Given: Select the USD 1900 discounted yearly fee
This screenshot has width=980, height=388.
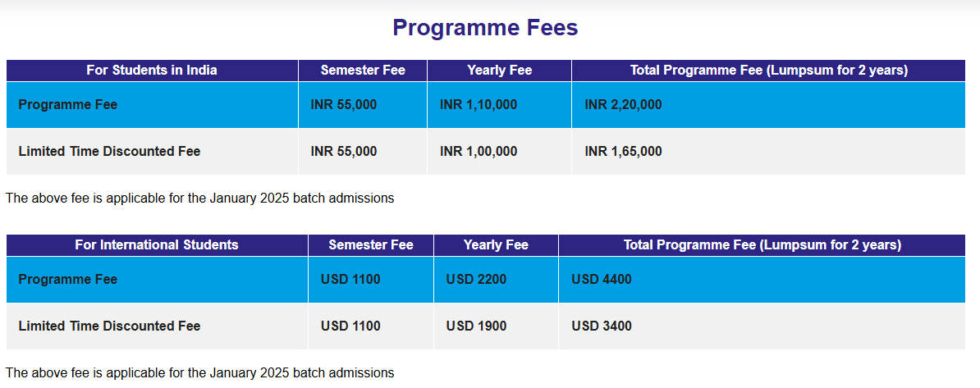Looking at the screenshot, I should tap(476, 326).
